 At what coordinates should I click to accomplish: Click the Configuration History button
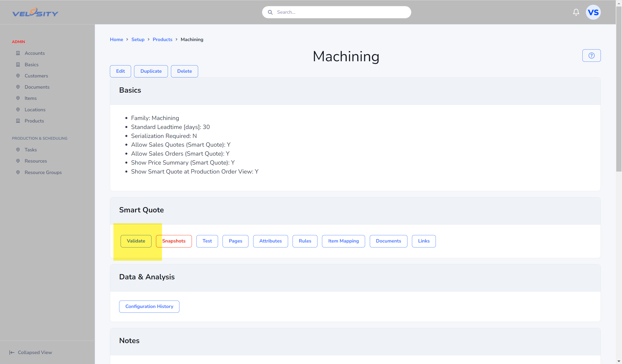point(149,306)
